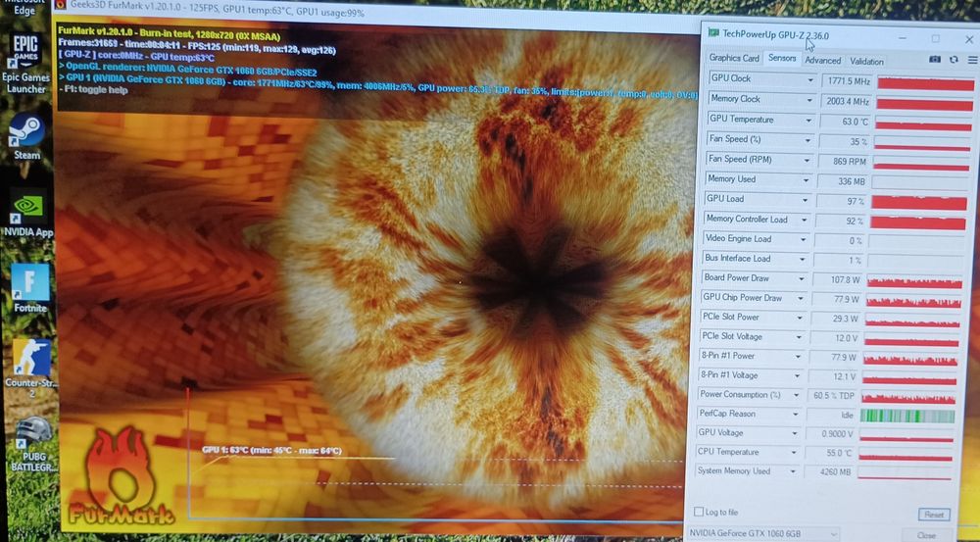Click the Board Power Draw 107.8 W value

[x=838, y=280]
